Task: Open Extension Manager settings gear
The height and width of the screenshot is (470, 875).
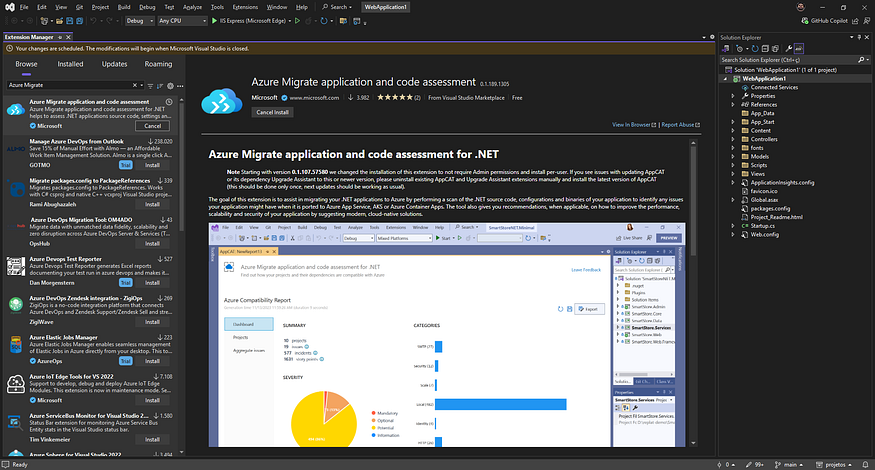Action: coord(170,86)
